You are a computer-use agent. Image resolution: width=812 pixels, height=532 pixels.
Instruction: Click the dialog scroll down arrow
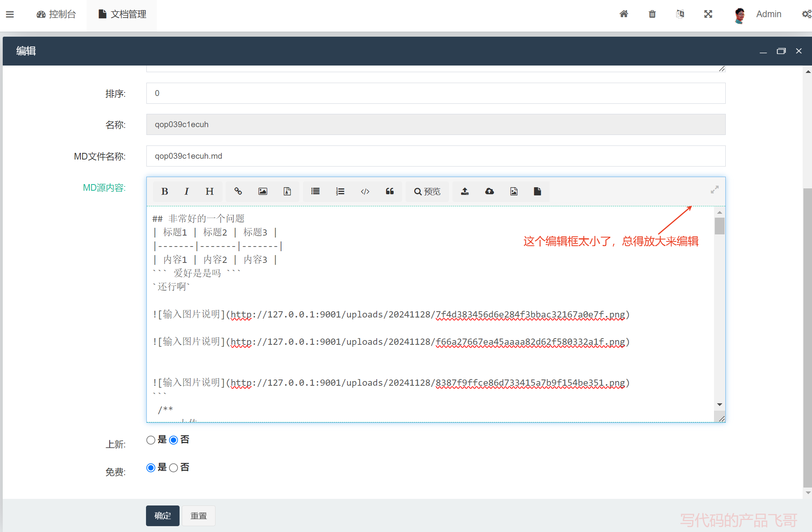tap(808, 493)
